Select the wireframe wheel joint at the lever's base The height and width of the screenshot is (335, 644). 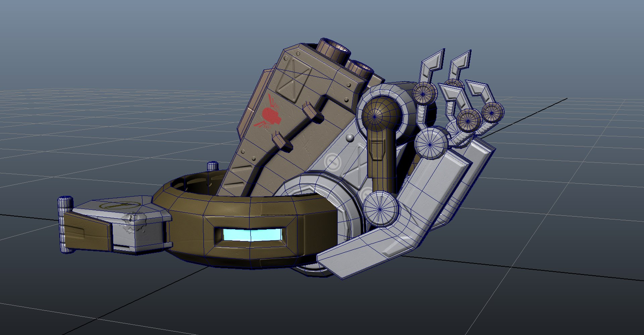click(x=380, y=208)
